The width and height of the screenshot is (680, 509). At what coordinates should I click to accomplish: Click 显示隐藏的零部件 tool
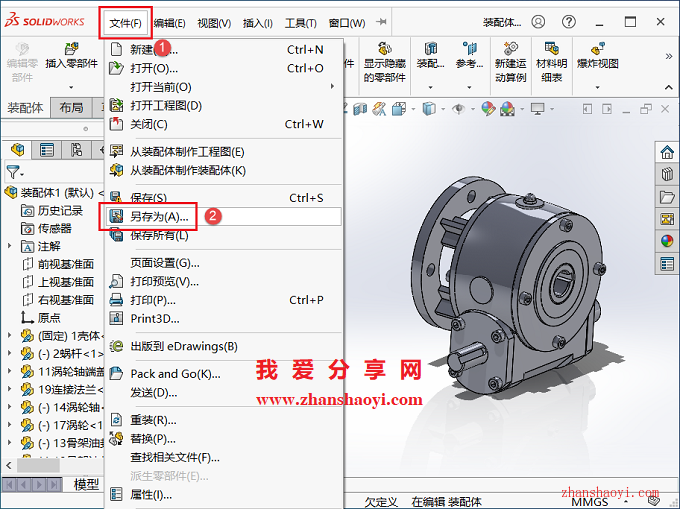385,62
